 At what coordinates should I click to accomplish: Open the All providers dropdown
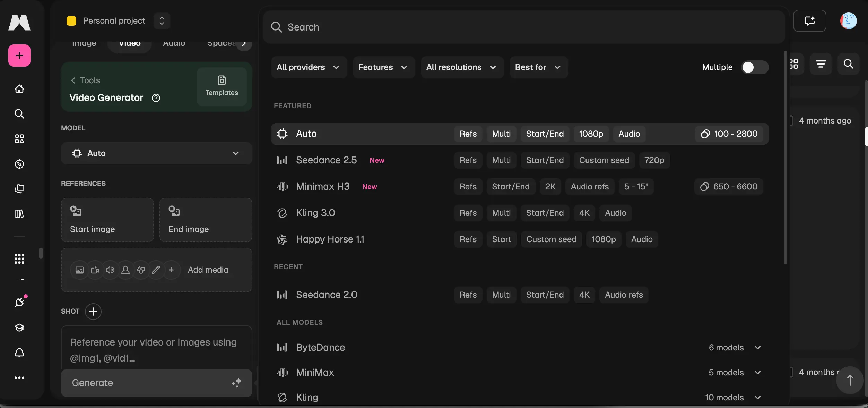[309, 67]
